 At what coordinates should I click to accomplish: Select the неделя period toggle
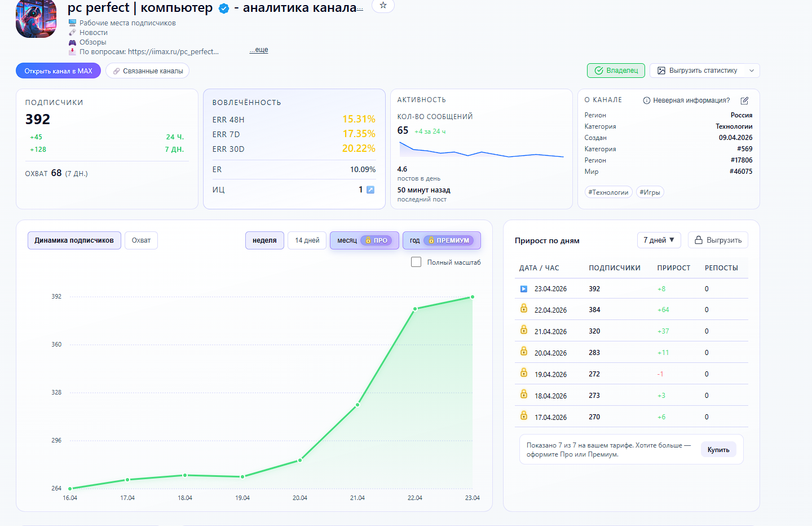click(x=264, y=240)
